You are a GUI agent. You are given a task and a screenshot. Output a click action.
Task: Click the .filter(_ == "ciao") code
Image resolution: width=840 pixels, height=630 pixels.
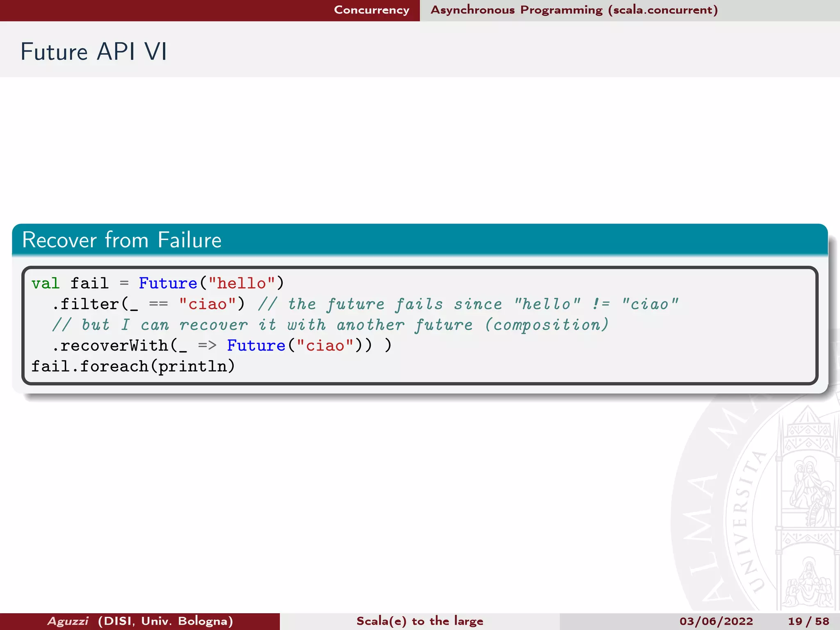point(148,304)
